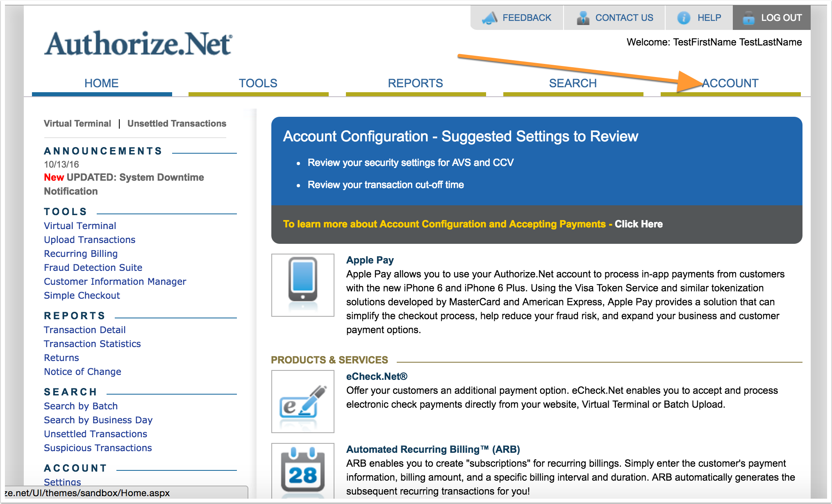This screenshot has width=832, height=504.
Task: Click the Feedback megaphone icon
Action: [489, 18]
